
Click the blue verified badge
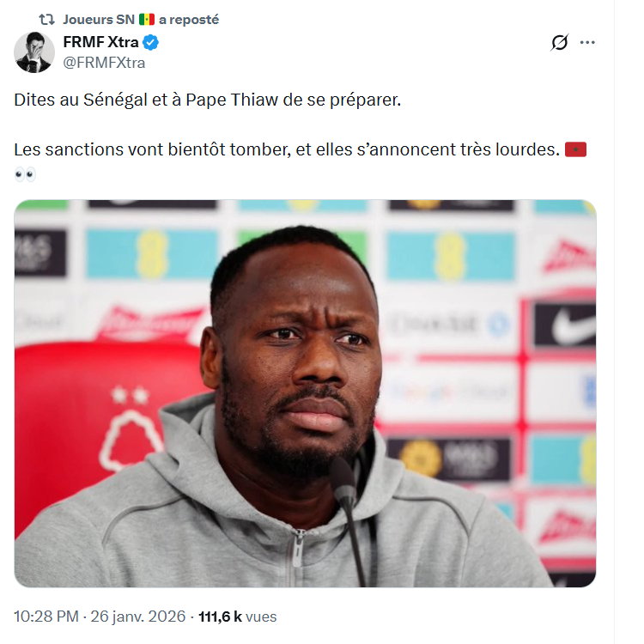pyautogui.click(x=150, y=43)
